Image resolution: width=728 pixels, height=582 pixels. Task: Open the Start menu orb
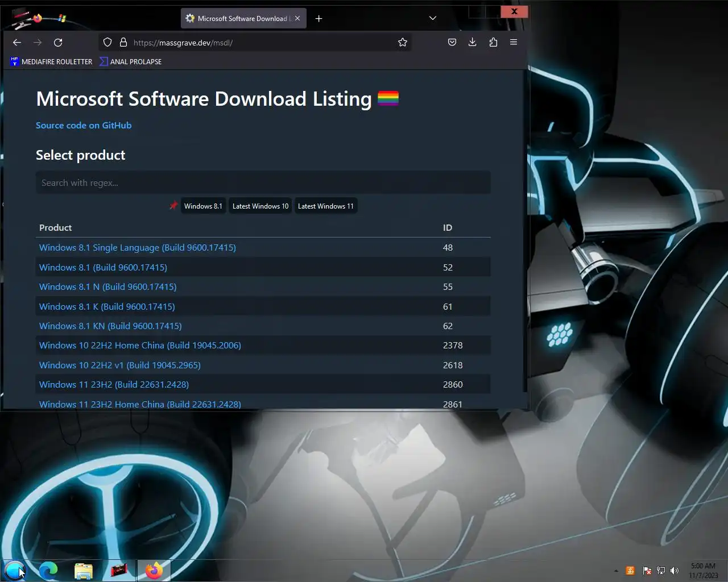coord(14,570)
